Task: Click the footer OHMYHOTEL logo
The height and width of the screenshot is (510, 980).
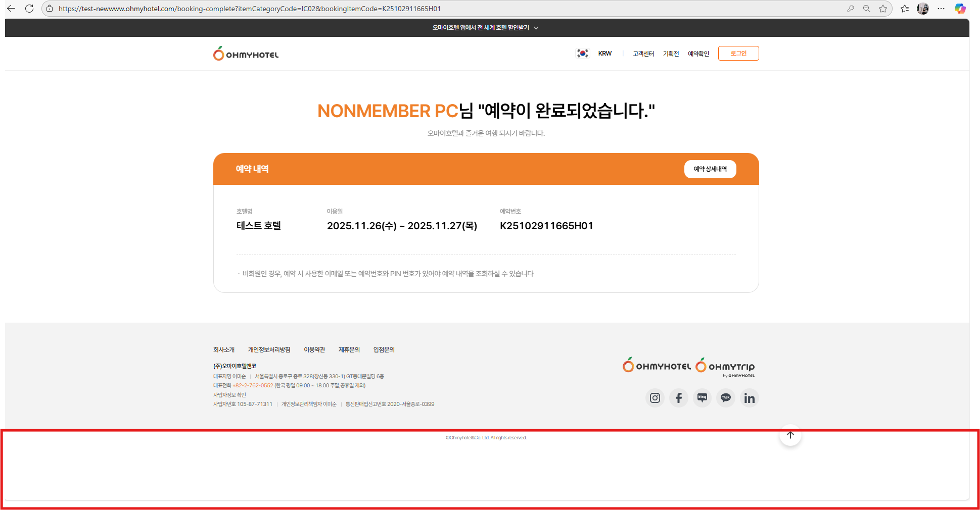Action: click(x=657, y=366)
